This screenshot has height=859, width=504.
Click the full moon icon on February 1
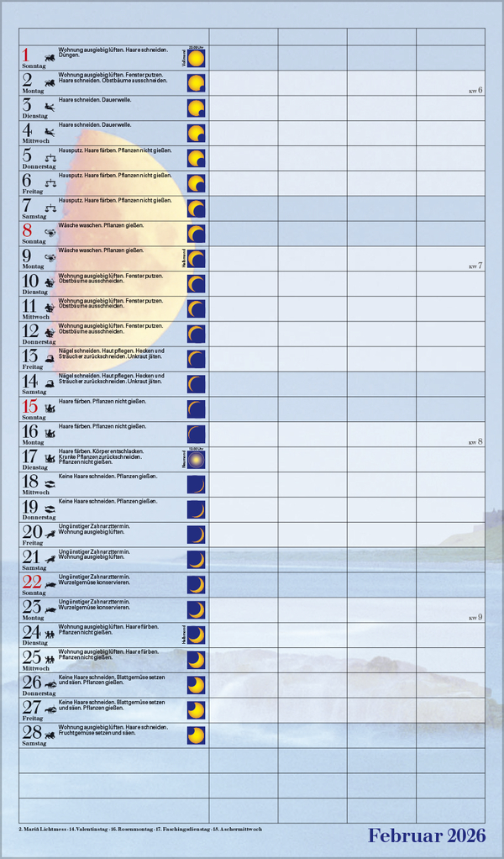tap(196, 59)
